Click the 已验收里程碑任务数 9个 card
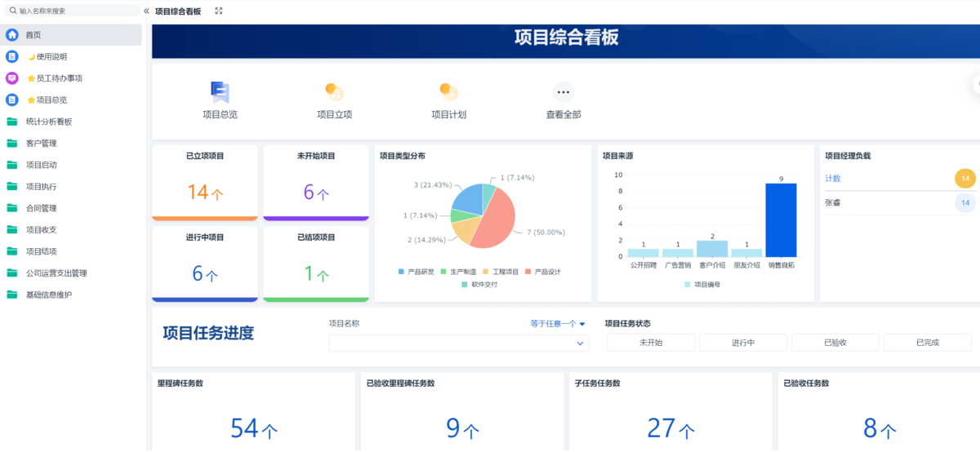 click(462, 413)
